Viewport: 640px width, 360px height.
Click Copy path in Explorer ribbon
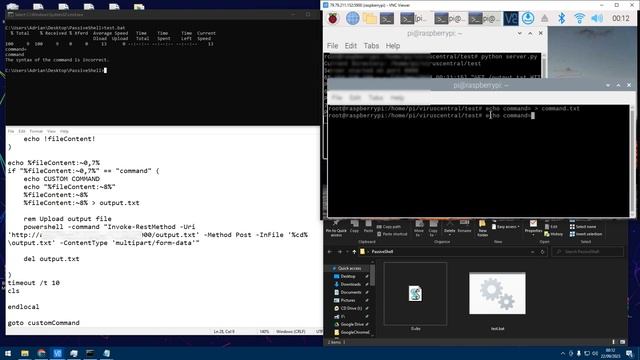point(389,227)
